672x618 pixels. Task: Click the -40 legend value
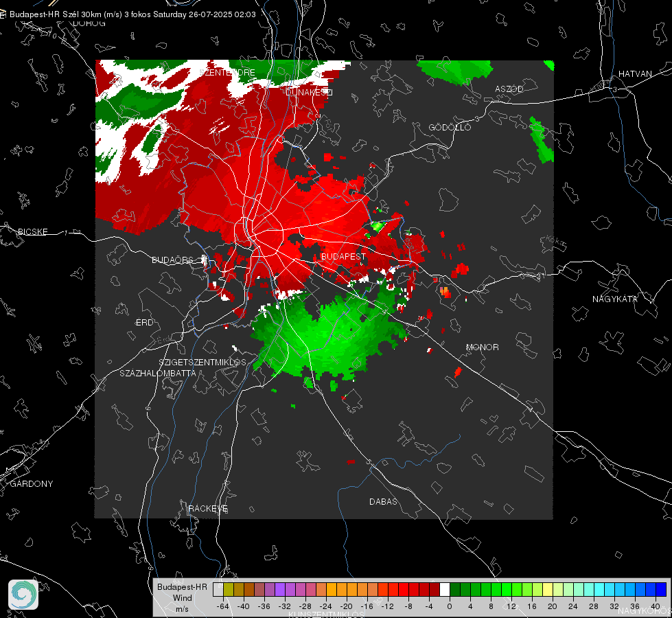[x=243, y=606]
